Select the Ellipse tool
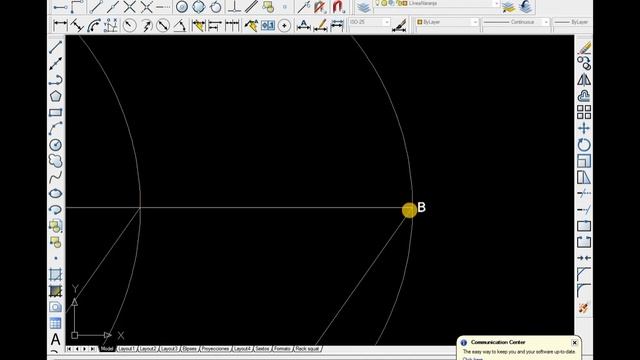The width and height of the screenshot is (640, 360). click(56, 193)
